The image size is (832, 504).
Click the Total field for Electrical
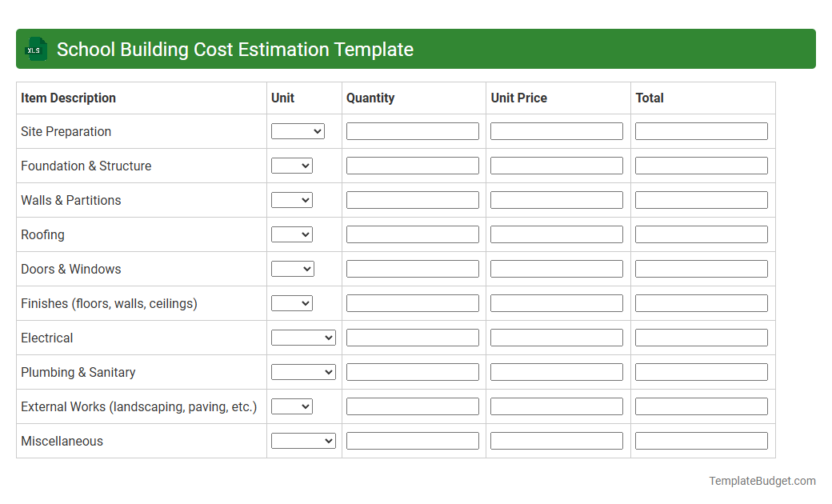click(701, 337)
